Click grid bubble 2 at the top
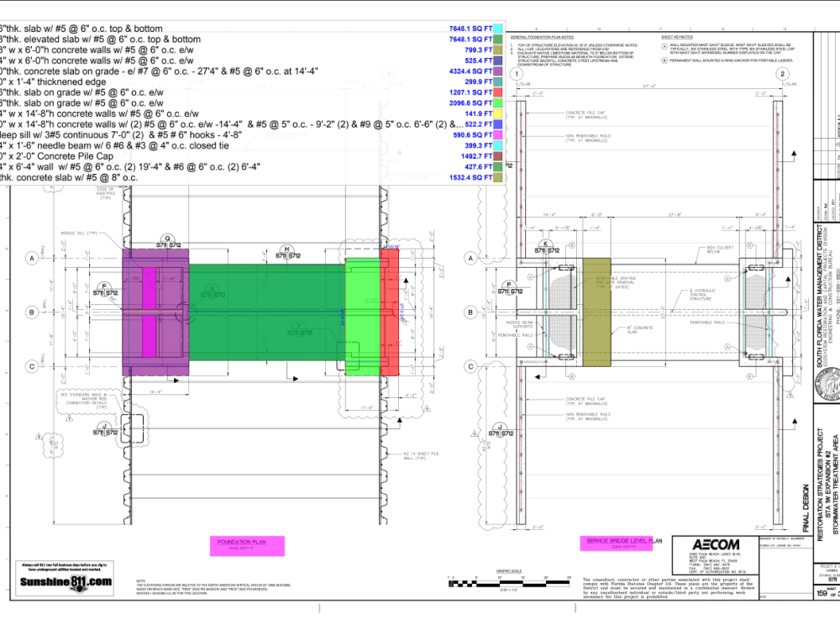The image size is (840, 630). tap(785, 74)
